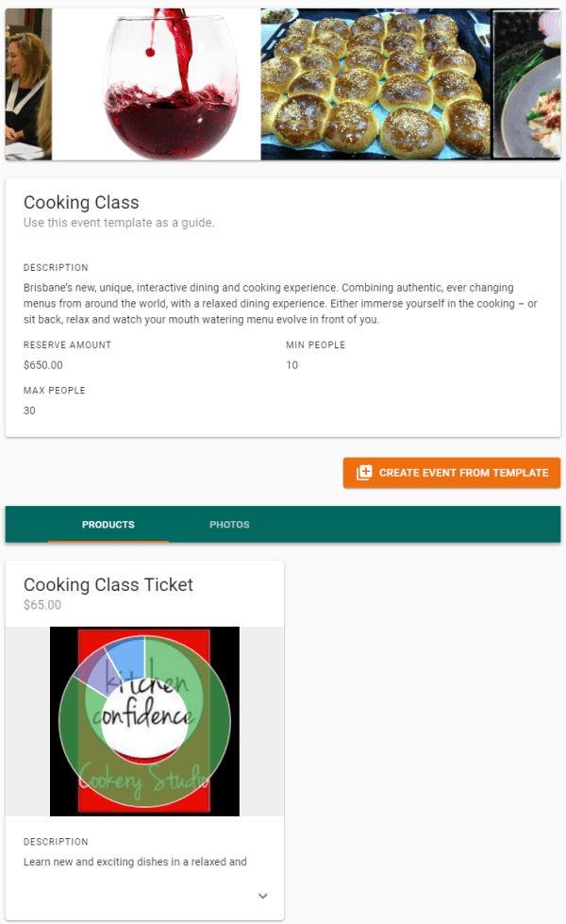Click the blue segment of the circular overlay
This screenshot has width=566, height=924.
[x=126, y=655]
